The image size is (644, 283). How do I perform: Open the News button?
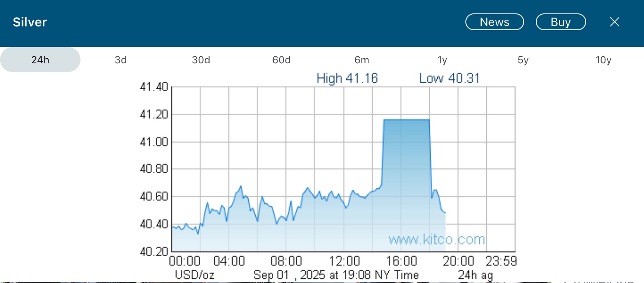click(495, 22)
